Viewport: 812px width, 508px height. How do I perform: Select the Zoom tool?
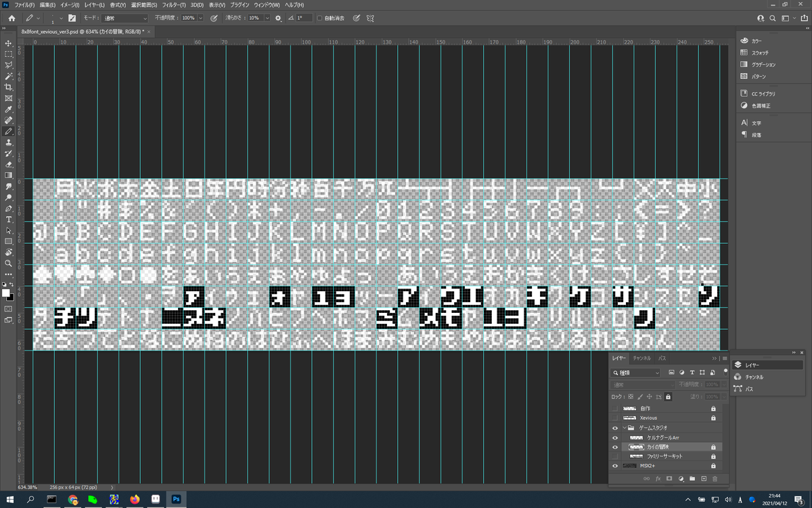pos(9,263)
